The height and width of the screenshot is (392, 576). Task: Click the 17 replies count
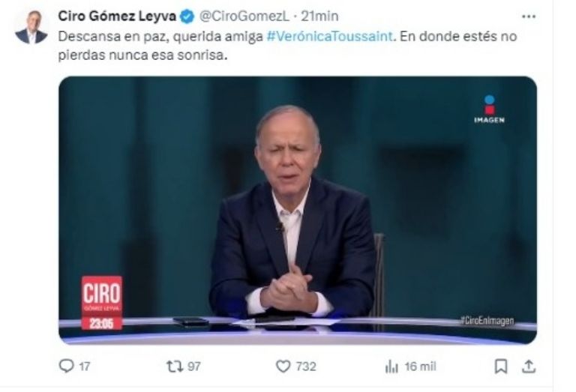coord(84,367)
